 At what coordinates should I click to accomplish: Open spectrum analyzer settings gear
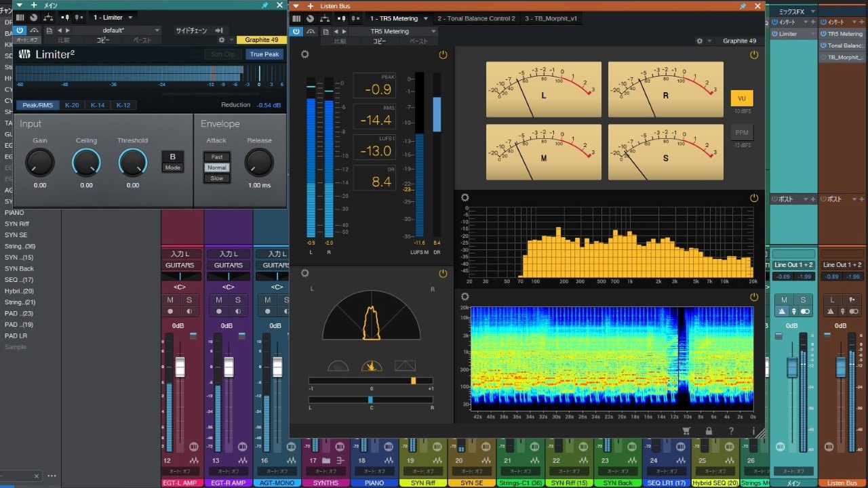click(x=465, y=198)
